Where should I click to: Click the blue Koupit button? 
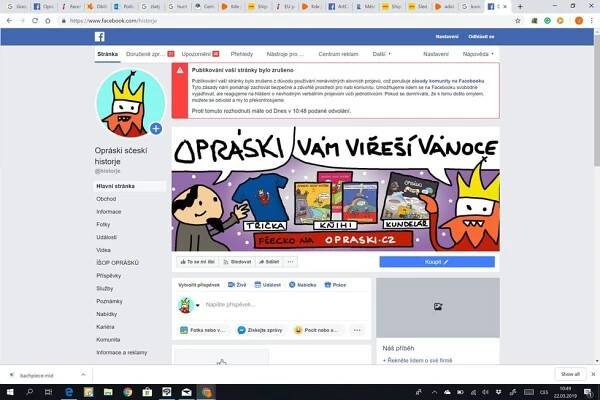pyautogui.click(x=436, y=261)
